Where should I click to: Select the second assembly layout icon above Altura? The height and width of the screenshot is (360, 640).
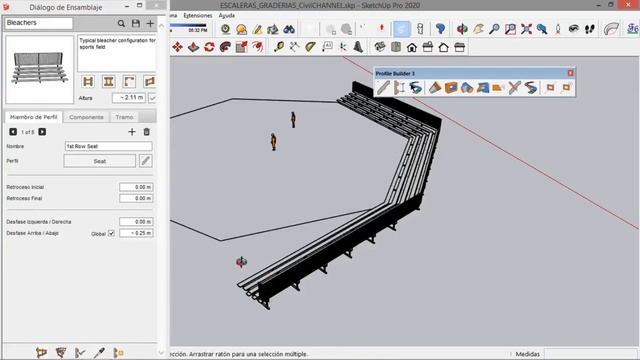pos(109,82)
